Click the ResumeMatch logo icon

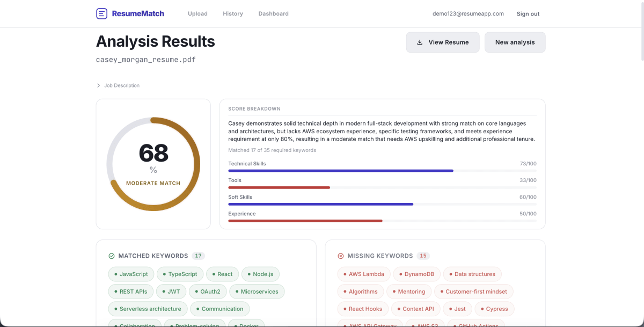pyautogui.click(x=101, y=14)
